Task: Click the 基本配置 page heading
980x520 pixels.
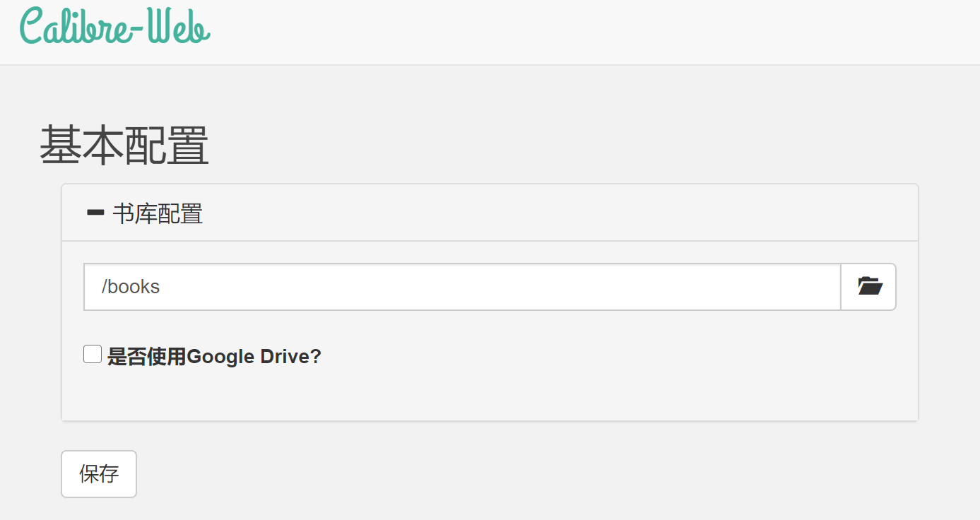Action: tap(124, 145)
